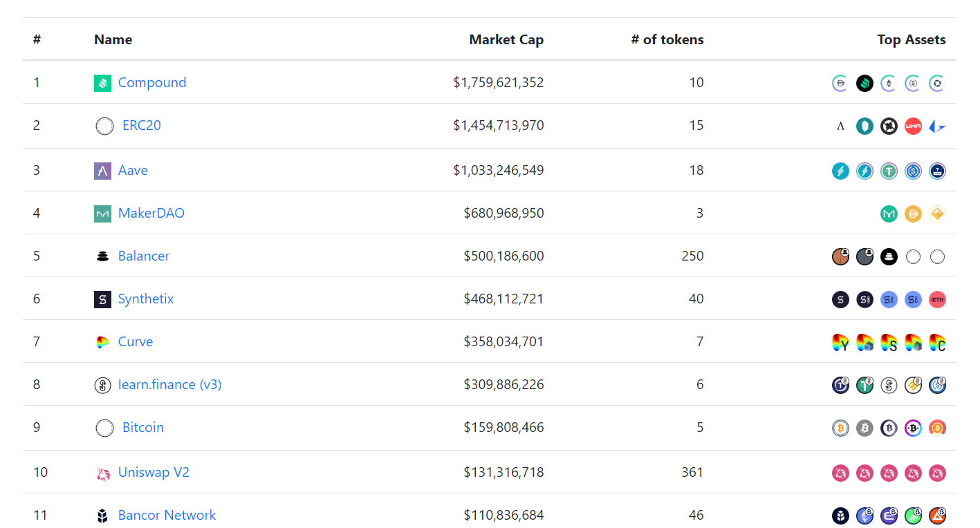This screenshot has width=980, height=528.
Task: Click the Bancor Network logo icon
Action: click(102, 516)
